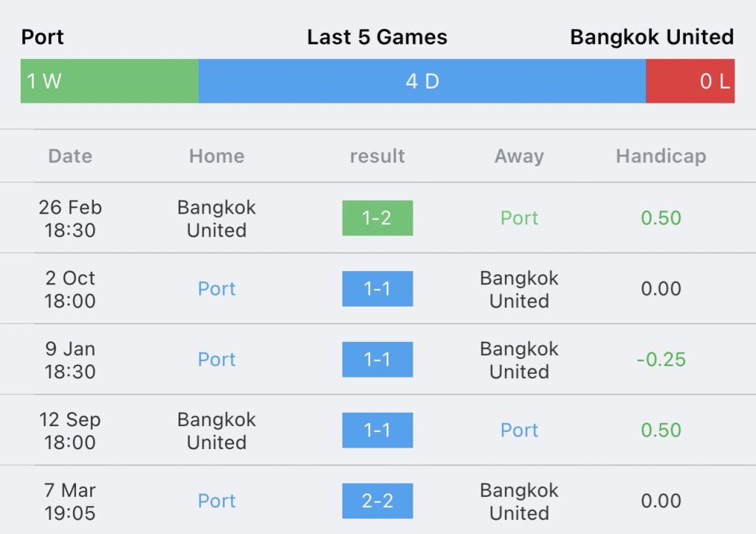Select the -0.25 handicap value
Screen dimensions: 756x534
661,360
